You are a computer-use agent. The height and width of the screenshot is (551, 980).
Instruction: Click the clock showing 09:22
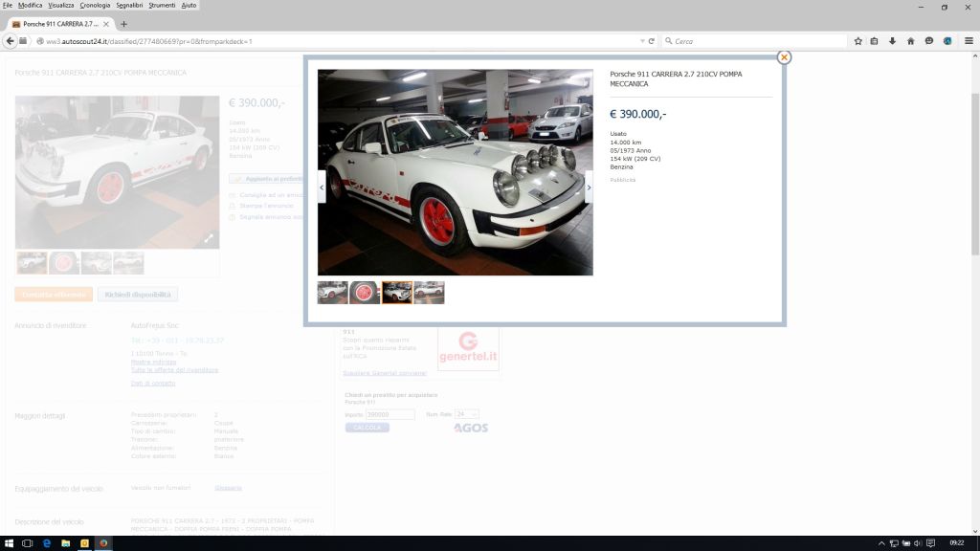956,543
